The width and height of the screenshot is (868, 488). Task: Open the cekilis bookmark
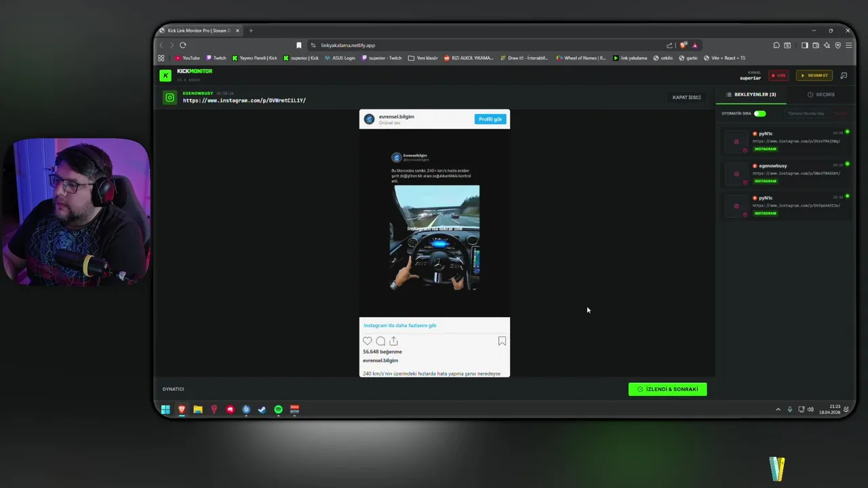[663, 58]
